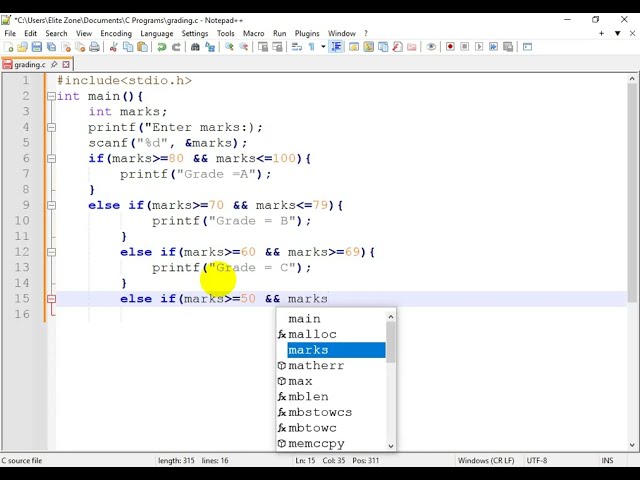Click the last toolbar console window icon
The image size is (640, 480).
coord(527,47)
